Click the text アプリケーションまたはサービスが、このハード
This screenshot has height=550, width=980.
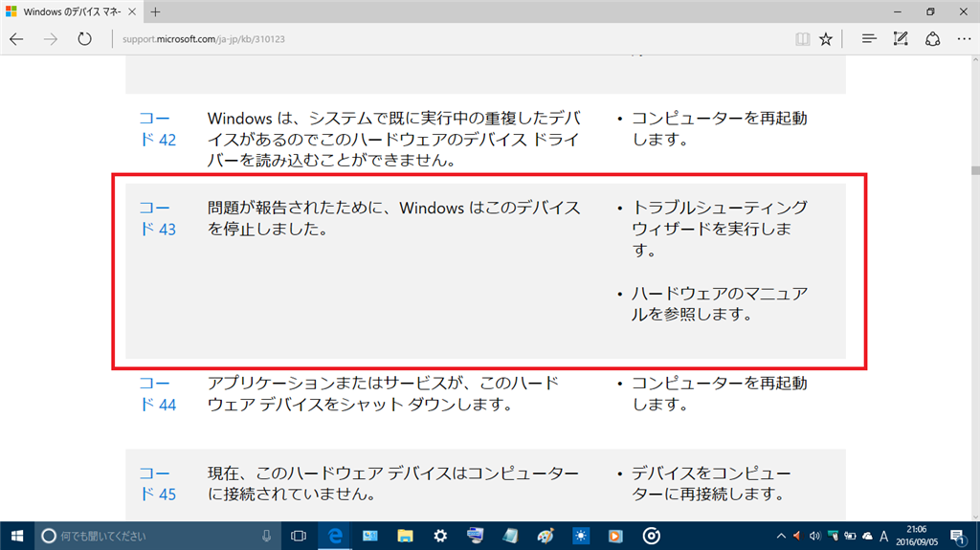pos(383,384)
